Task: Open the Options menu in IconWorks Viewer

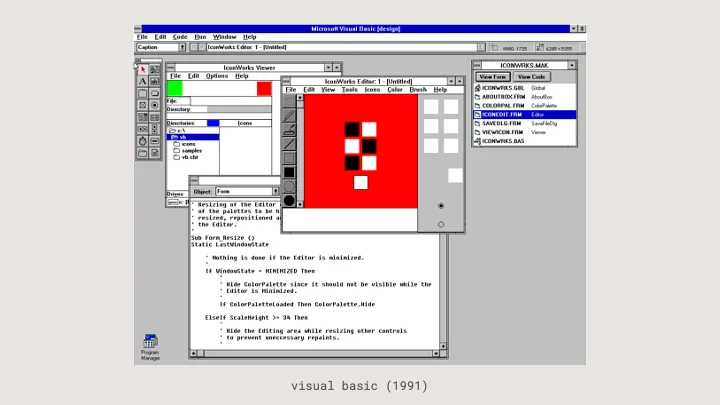Action: [x=217, y=76]
